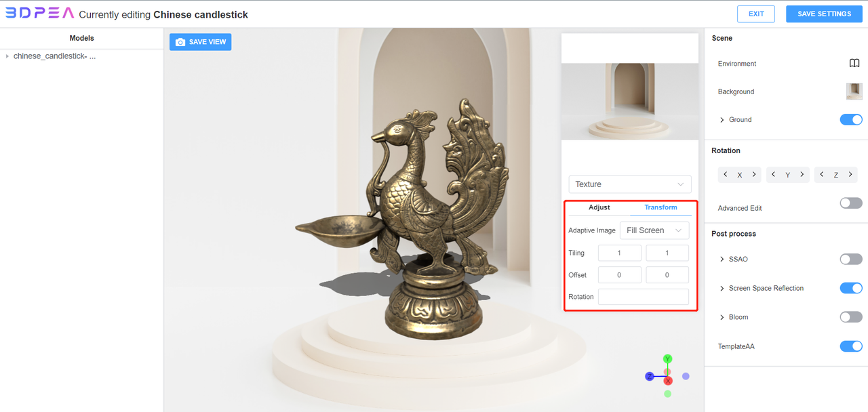Rotate Y axis right arrow

[802, 175]
